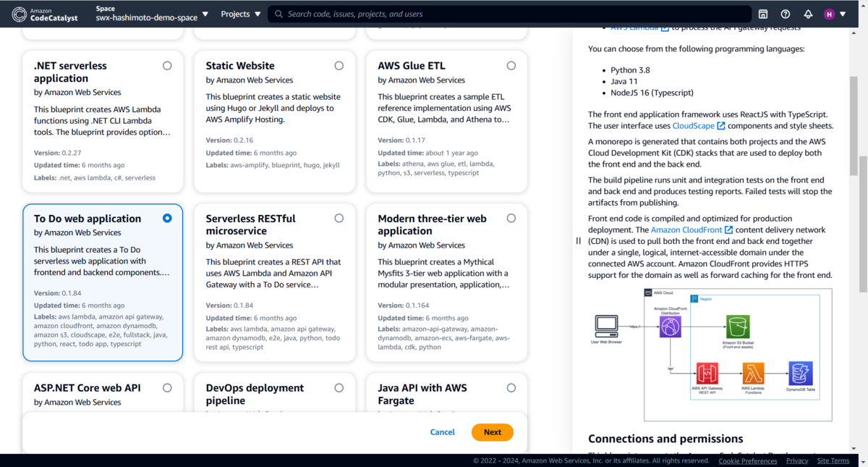Select the To Do web application radio
Image resolution: width=868 pixels, height=467 pixels.
(x=167, y=218)
